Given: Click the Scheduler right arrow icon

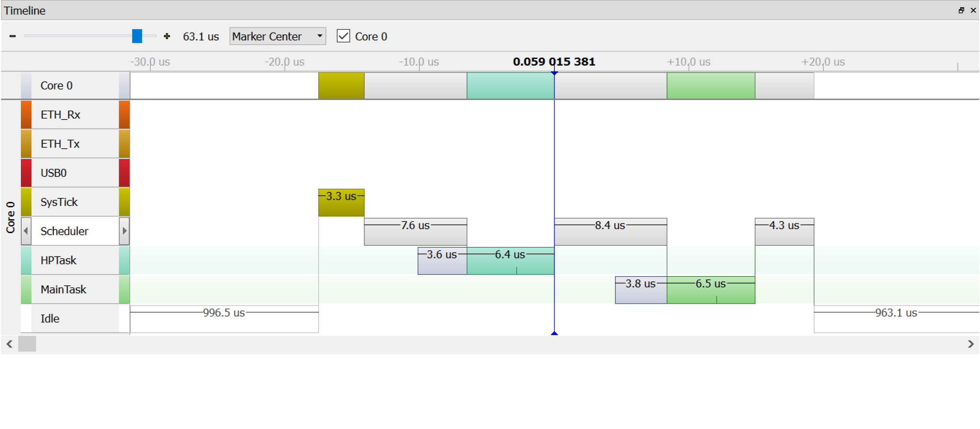Looking at the screenshot, I should pyautogui.click(x=124, y=231).
